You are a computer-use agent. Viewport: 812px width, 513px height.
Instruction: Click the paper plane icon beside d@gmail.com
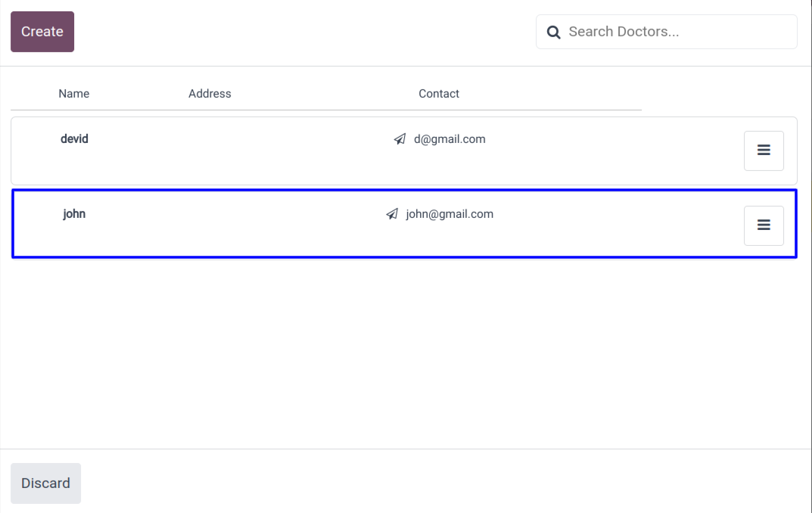(x=400, y=139)
